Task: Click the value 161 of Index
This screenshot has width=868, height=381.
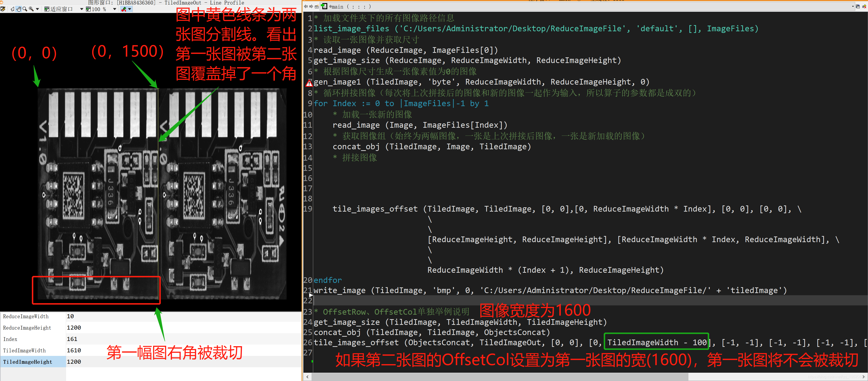Action: pyautogui.click(x=72, y=339)
